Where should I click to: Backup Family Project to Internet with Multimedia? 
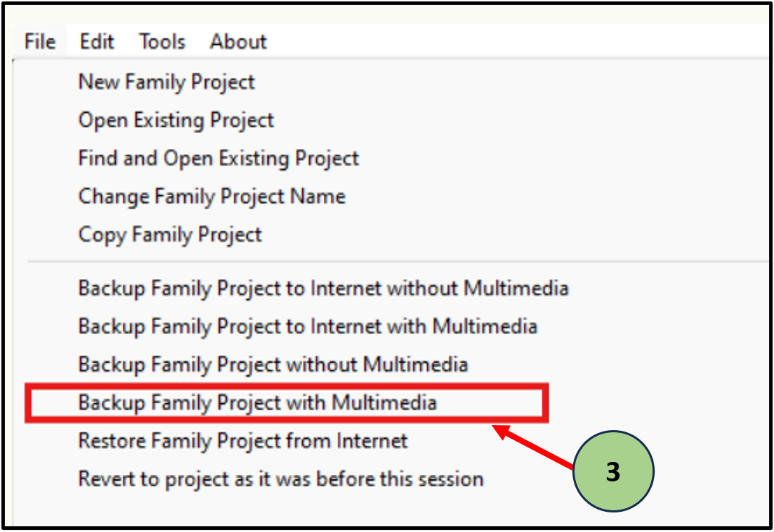pyautogui.click(x=307, y=326)
